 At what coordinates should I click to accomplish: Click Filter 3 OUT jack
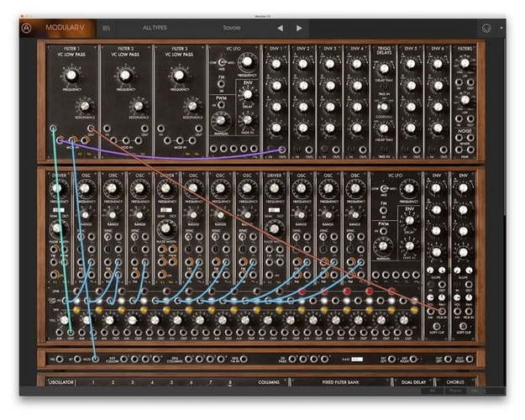click(198, 129)
